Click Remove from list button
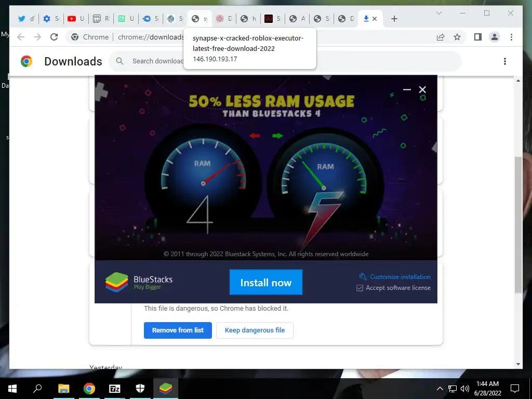This screenshot has height=399, width=532. 178,330
